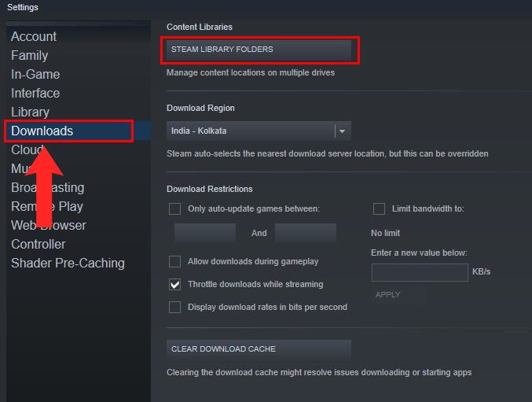This screenshot has width=532, height=402.
Task: Go to Shader Pre-Caching settings
Action: (x=68, y=263)
